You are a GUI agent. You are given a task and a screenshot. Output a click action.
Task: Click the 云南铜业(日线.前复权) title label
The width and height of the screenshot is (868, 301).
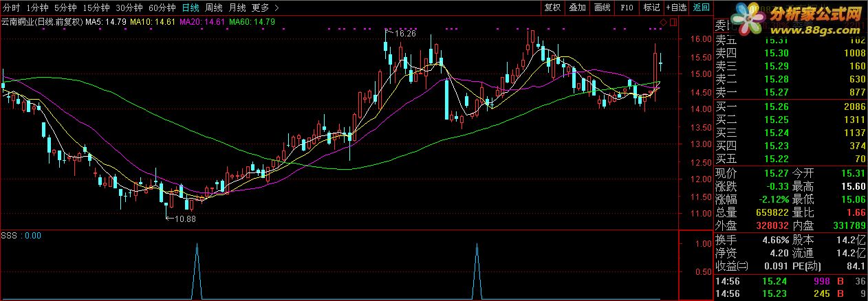pos(42,22)
